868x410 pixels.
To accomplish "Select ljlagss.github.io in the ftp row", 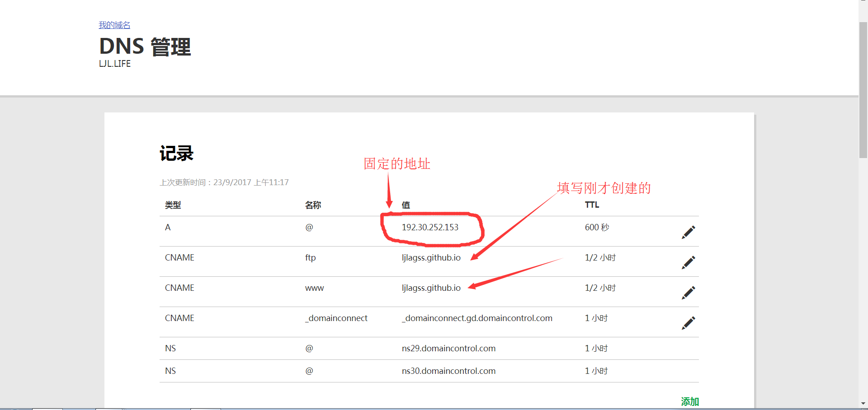I will pyautogui.click(x=431, y=257).
